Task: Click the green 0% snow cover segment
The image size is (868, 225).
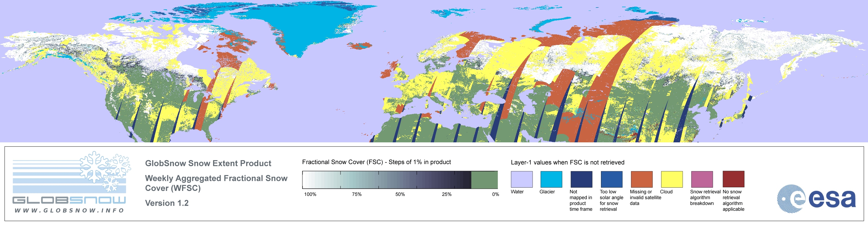Action: tap(484, 180)
